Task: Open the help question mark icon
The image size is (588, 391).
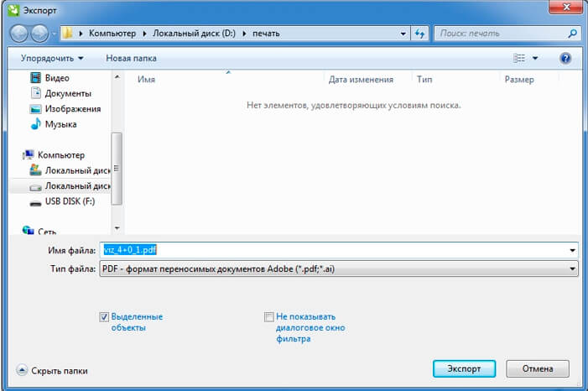Action: coord(565,59)
